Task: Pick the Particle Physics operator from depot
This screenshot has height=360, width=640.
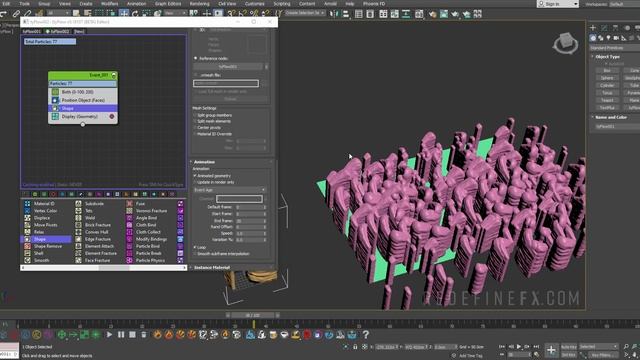Action: [150, 260]
